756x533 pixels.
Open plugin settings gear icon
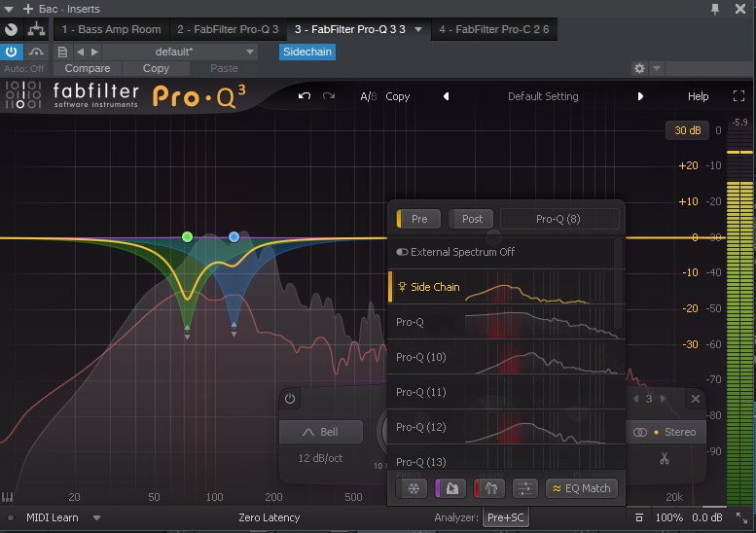(639, 68)
